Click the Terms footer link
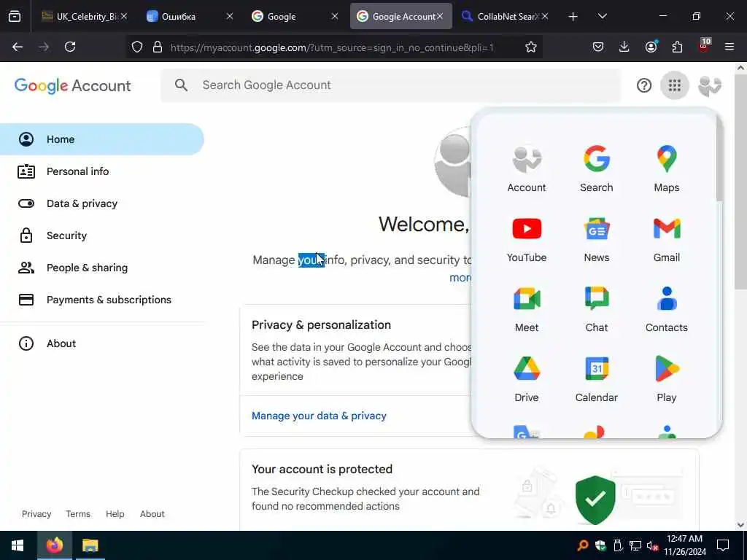 pos(78,514)
